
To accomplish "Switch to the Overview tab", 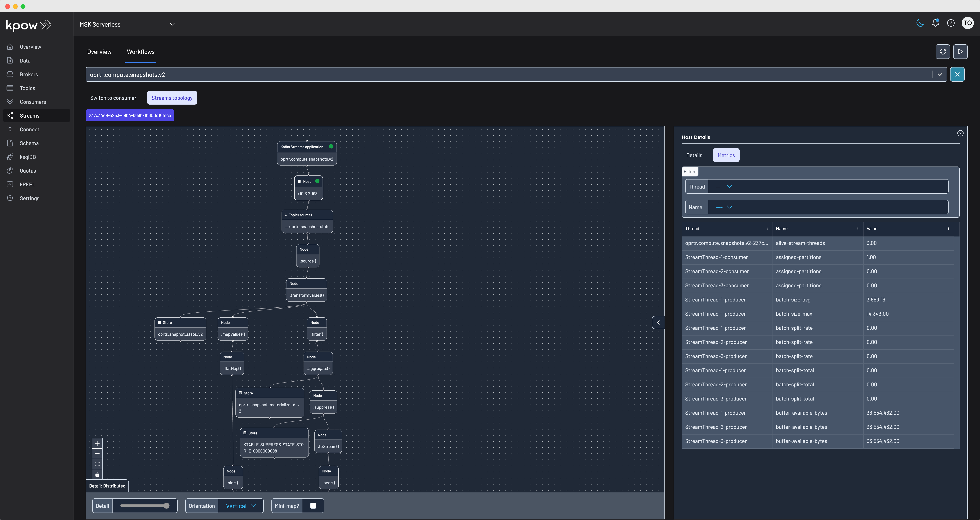I will (x=99, y=52).
